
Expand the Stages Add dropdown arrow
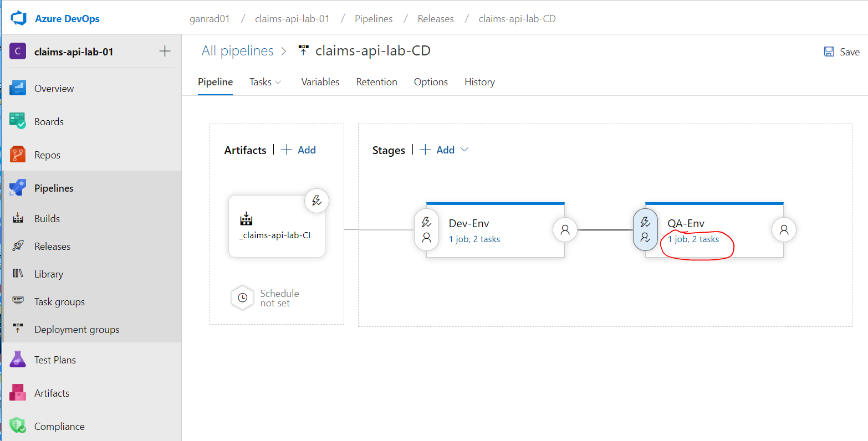(x=464, y=150)
